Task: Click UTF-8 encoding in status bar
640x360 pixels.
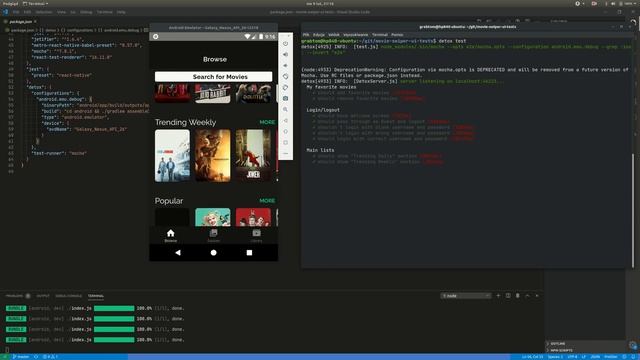Action: [572, 357]
